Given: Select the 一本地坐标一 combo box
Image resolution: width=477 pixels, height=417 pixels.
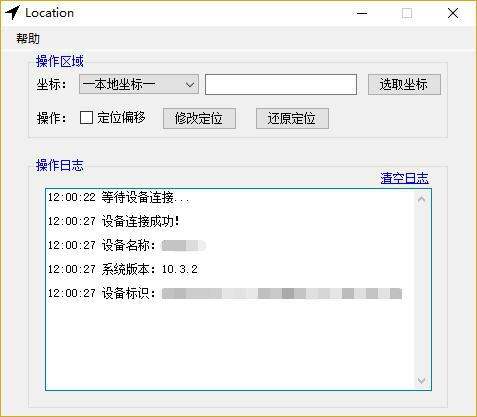Looking at the screenshot, I should 139,84.
